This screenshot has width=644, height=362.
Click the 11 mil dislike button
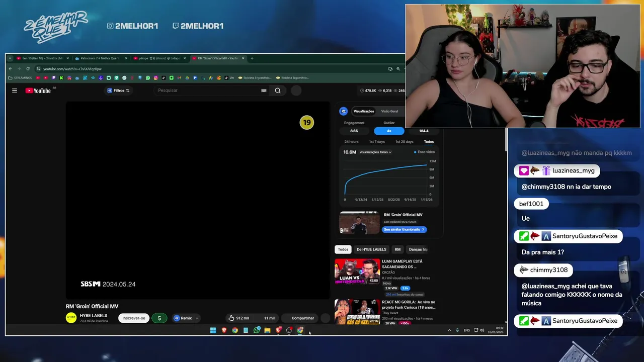point(267,318)
